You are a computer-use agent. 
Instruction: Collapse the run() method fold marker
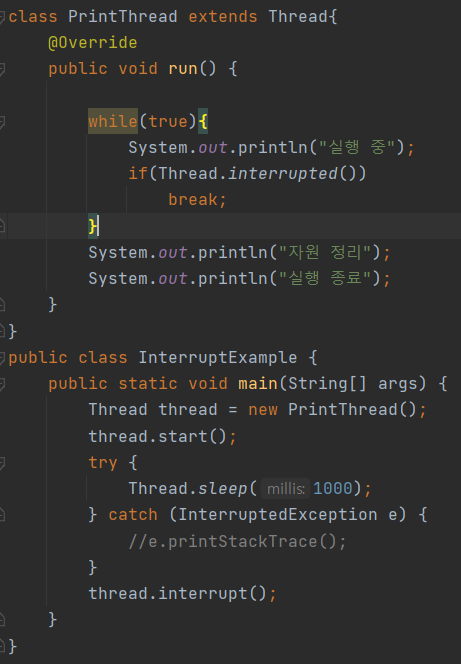[2, 70]
